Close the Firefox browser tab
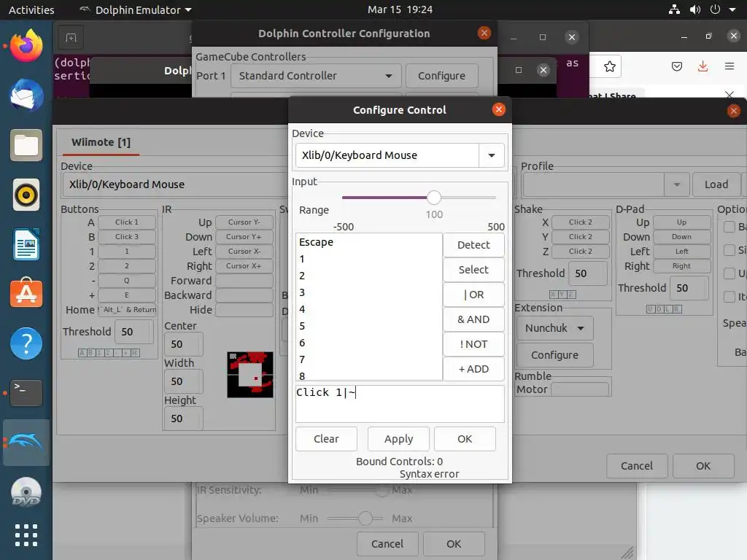Image resolution: width=747 pixels, height=560 pixels. (x=729, y=94)
